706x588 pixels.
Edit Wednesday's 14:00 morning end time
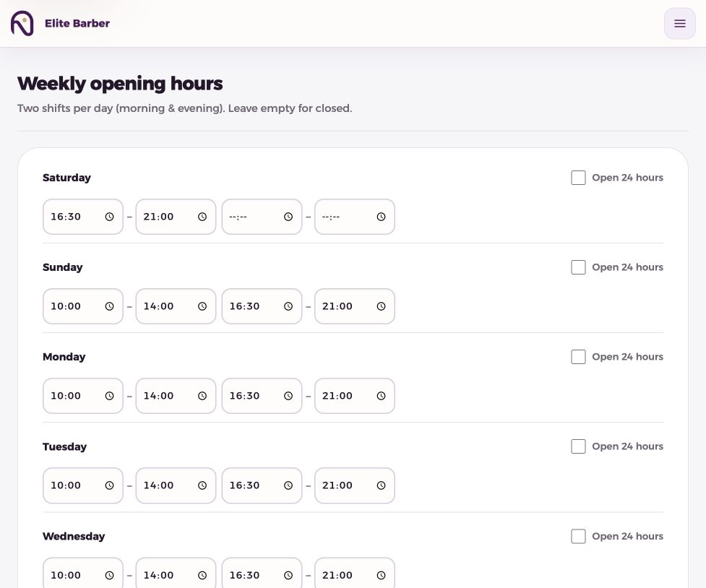(176, 573)
